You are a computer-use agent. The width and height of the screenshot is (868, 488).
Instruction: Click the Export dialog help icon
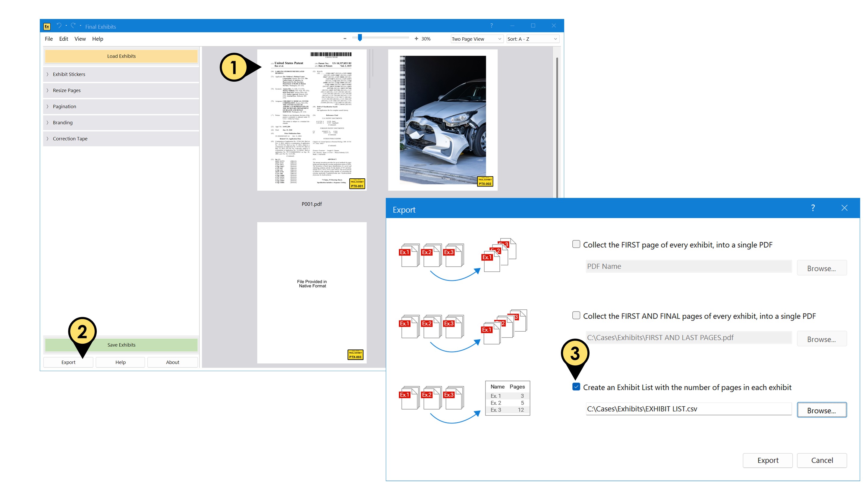click(x=813, y=208)
